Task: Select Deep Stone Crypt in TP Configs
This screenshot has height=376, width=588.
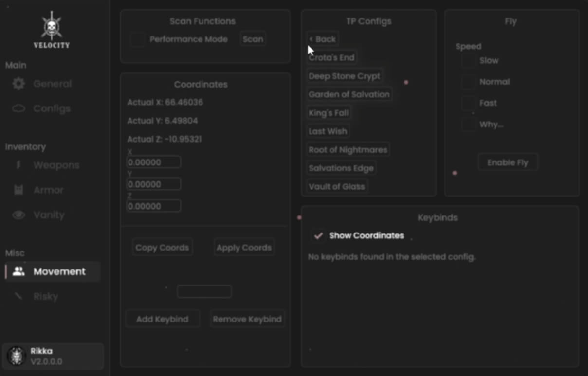Action: (x=344, y=76)
